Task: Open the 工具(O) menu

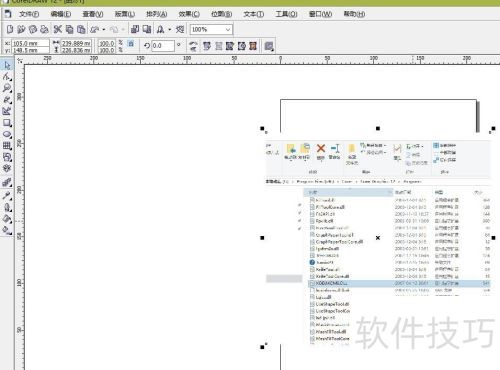Action: 286,14
